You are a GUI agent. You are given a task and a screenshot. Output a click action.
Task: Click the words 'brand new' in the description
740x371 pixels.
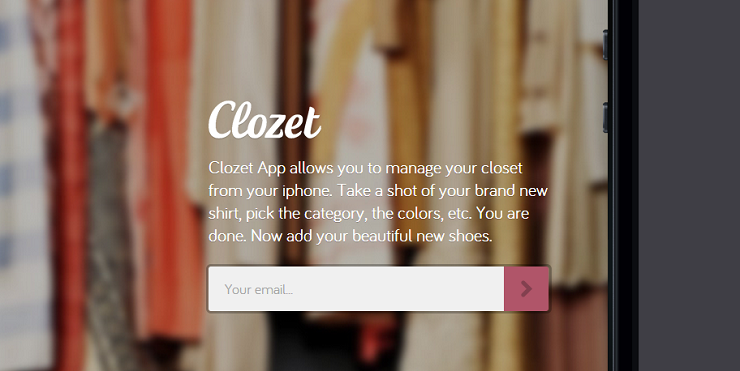pos(511,191)
